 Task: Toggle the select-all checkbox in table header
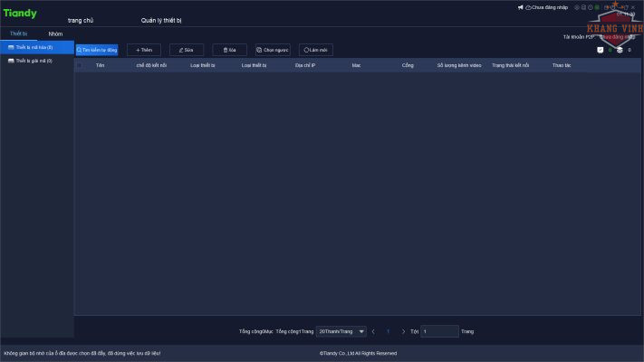point(80,66)
